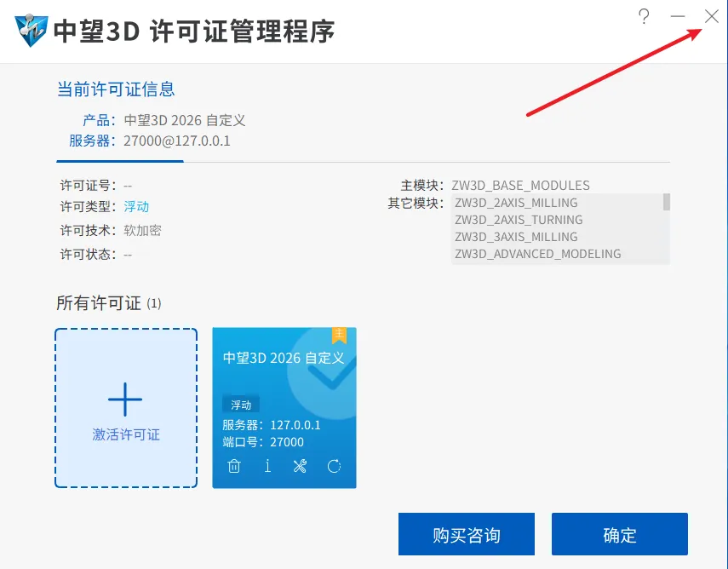Click the 当前许可证信息 heading
728x569 pixels.
(x=116, y=89)
